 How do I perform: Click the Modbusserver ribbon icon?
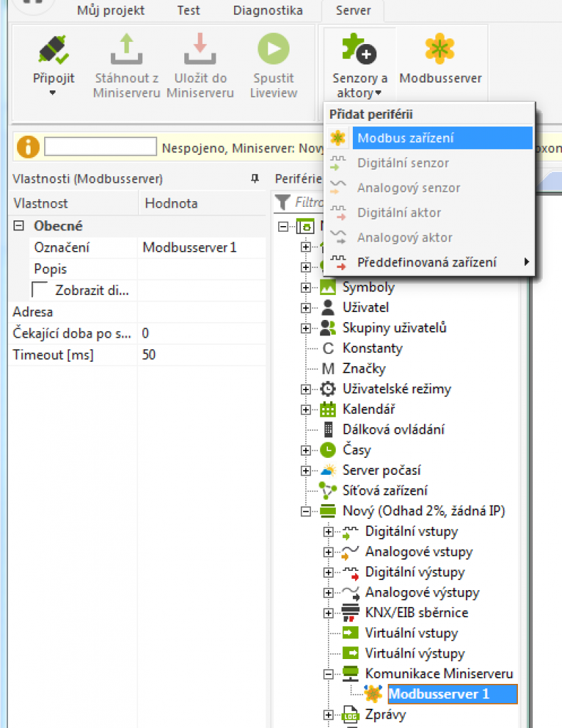coord(440,48)
